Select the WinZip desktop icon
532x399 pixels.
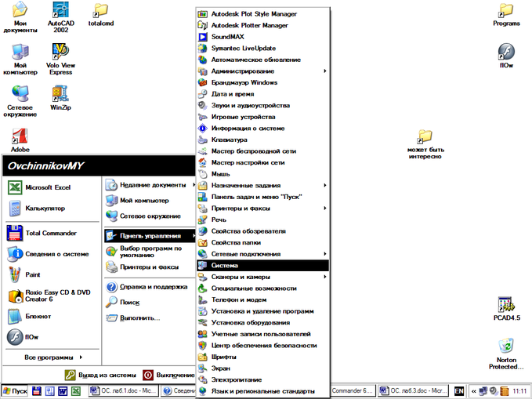point(60,98)
